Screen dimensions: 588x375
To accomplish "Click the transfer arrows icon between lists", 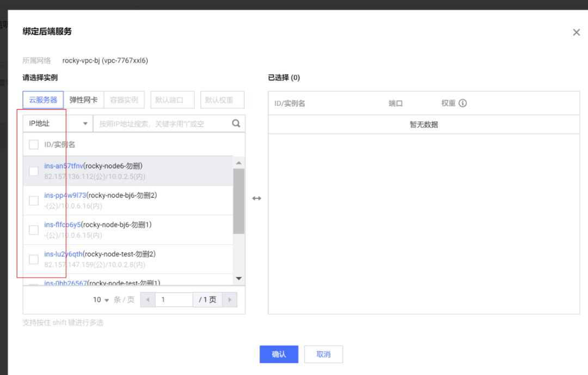I will point(257,198).
